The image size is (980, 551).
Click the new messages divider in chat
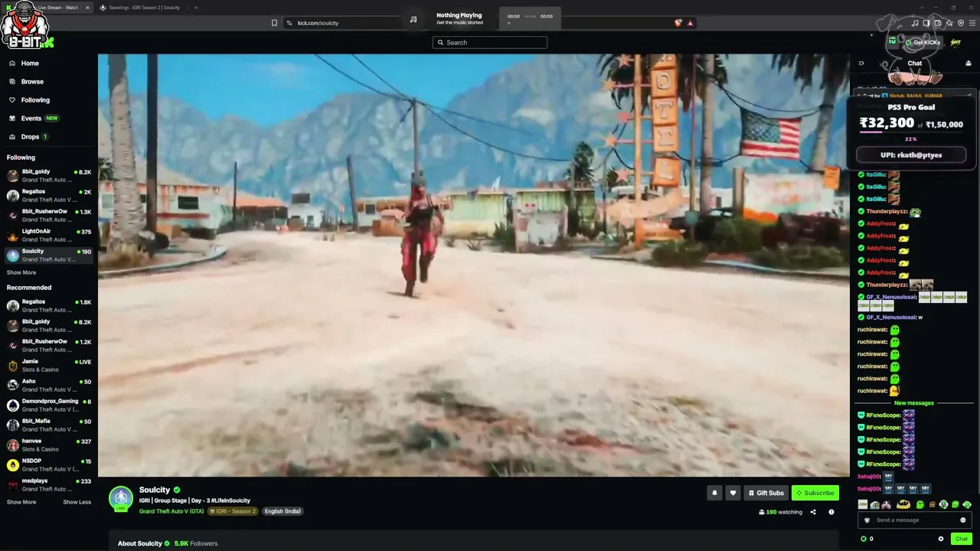coord(914,403)
